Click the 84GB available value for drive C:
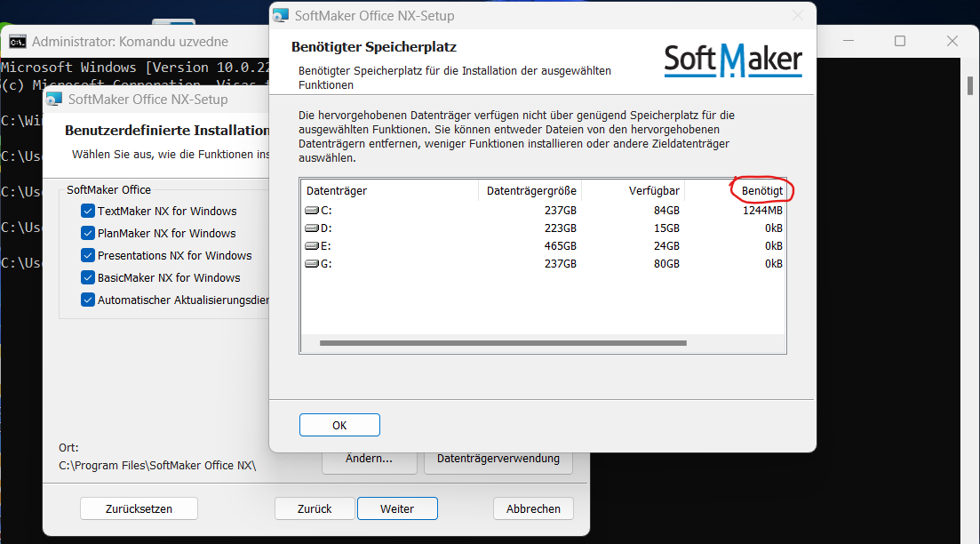The height and width of the screenshot is (544, 980). click(666, 211)
